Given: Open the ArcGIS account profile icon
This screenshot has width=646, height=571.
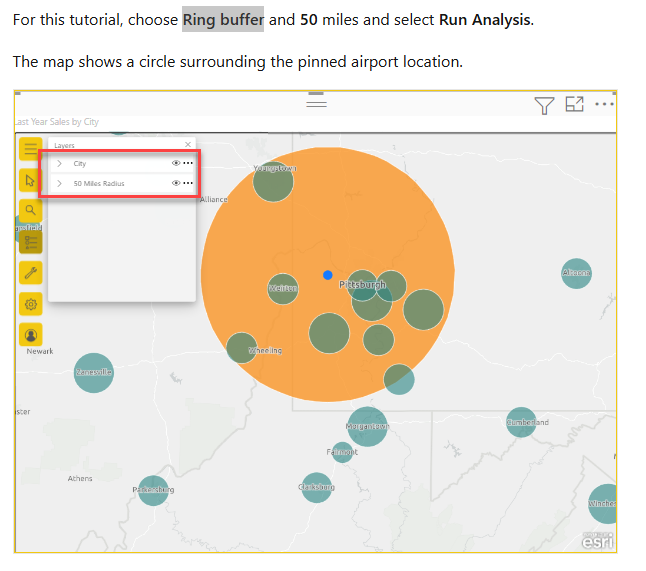Looking at the screenshot, I should [x=30, y=335].
